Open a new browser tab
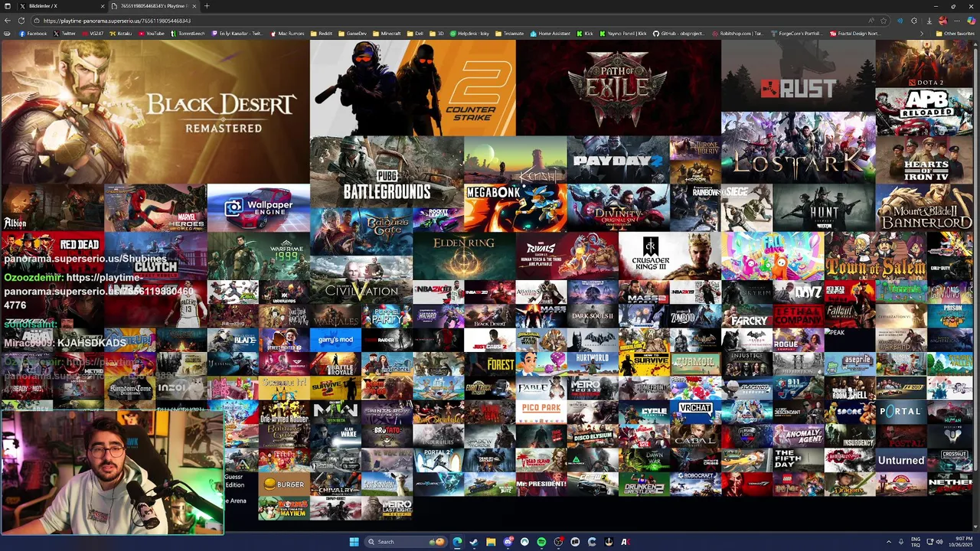The width and height of the screenshot is (980, 551). 207,6
